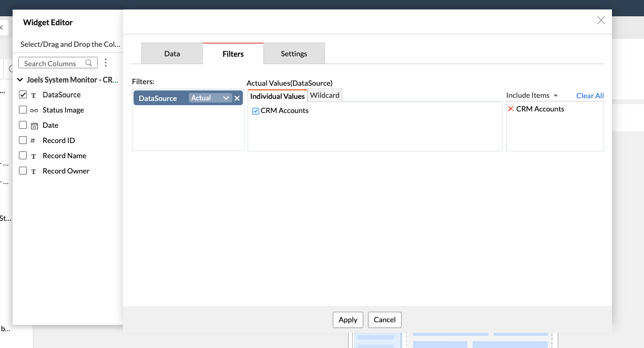644x348 pixels.
Task: Click the link icon beside Status Image
Action: pyautogui.click(x=34, y=110)
